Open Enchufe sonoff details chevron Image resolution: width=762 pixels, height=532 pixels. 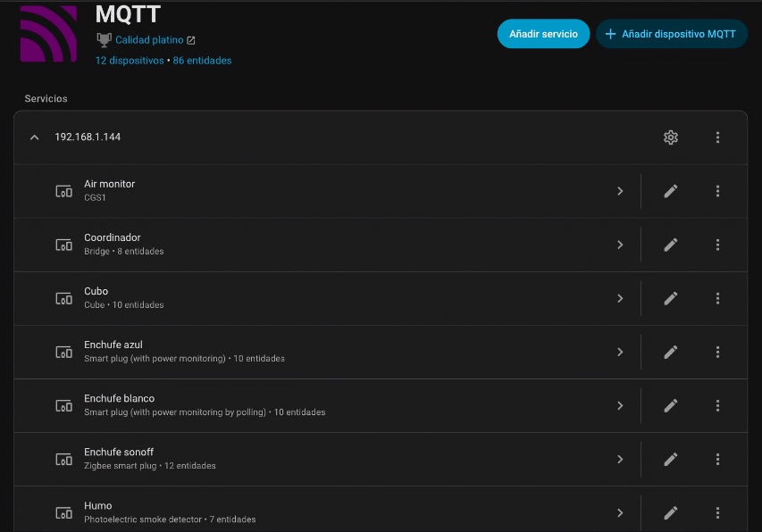pyautogui.click(x=620, y=459)
